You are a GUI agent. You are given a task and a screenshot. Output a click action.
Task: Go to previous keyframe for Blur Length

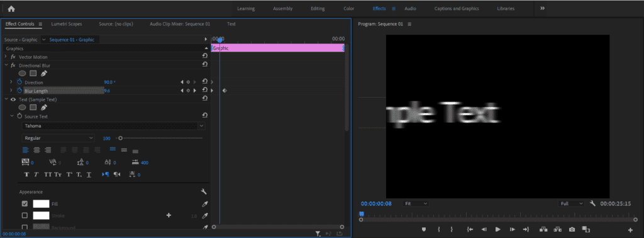tap(182, 91)
